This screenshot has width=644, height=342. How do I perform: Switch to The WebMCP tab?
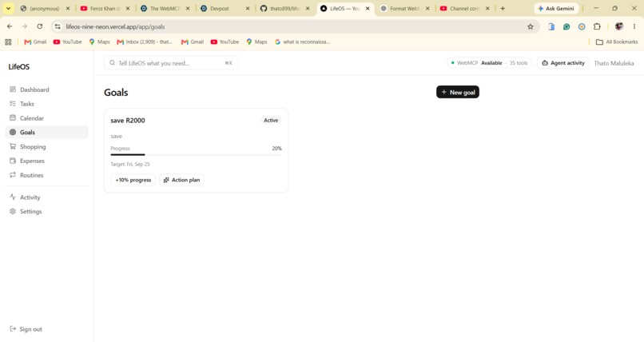point(165,8)
